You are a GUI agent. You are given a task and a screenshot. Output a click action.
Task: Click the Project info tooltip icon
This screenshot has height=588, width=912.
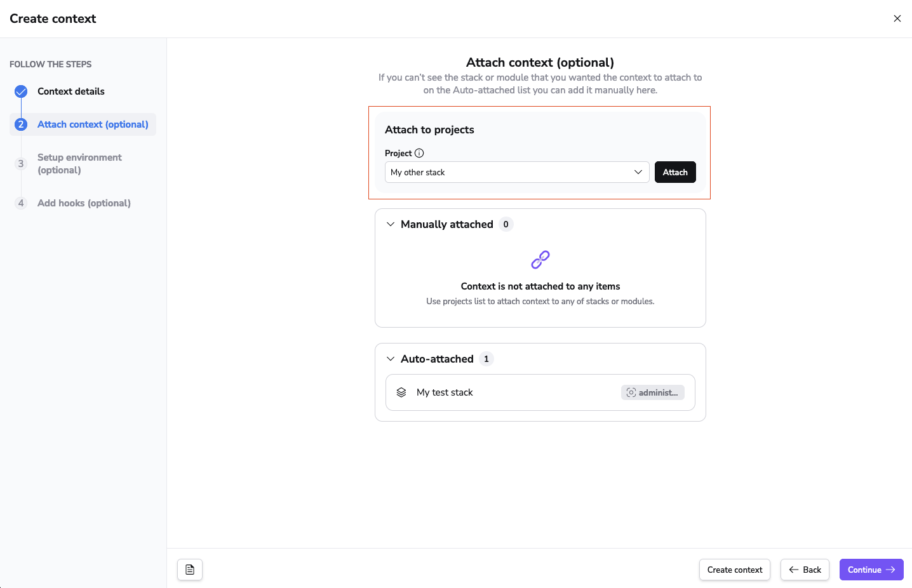click(x=419, y=153)
